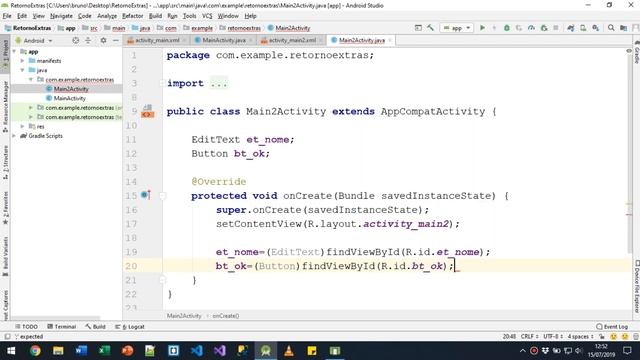Open the VCS menu

coord(207,16)
